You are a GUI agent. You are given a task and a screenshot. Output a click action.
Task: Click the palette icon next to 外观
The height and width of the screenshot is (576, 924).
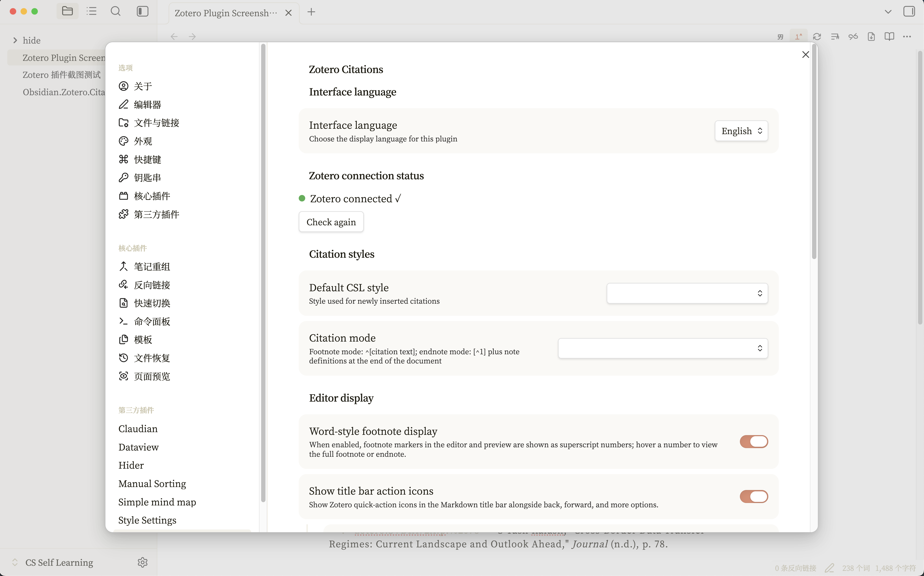(123, 141)
